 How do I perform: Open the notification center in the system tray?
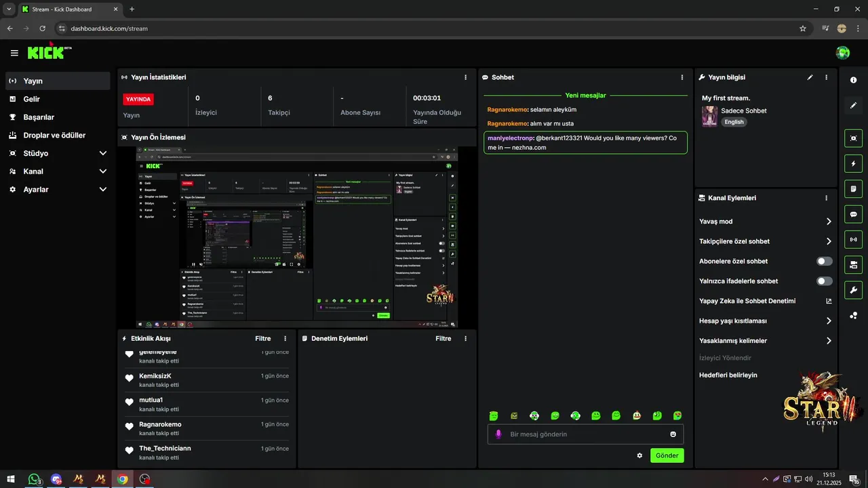[x=854, y=479]
